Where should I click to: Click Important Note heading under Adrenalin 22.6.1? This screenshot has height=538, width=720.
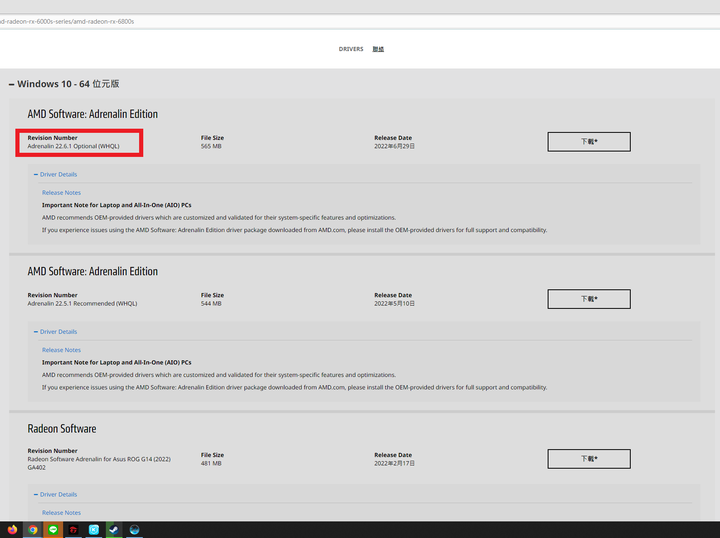click(117, 205)
